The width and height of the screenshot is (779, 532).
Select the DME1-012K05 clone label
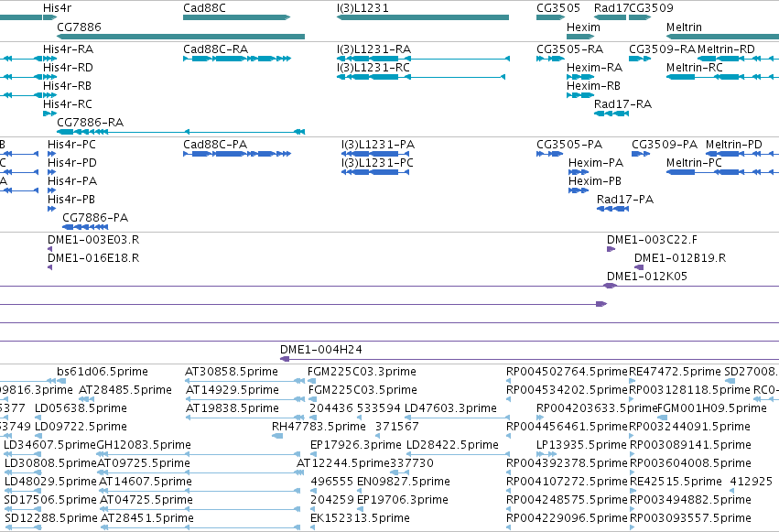click(647, 277)
